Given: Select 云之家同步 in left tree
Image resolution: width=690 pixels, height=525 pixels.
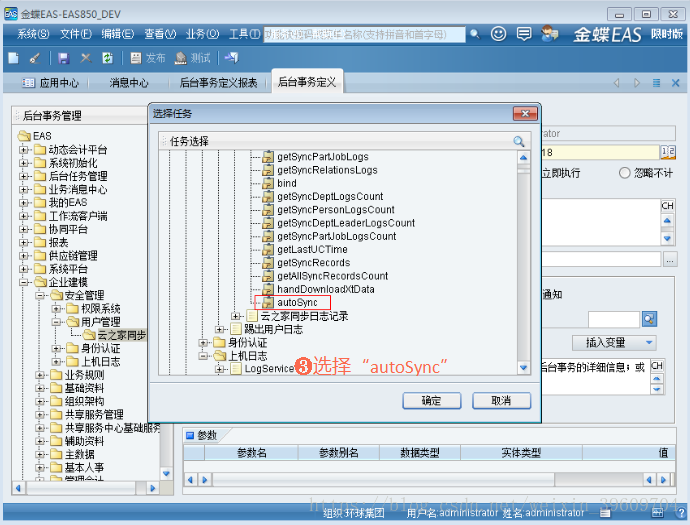Looking at the screenshot, I should pyautogui.click(x=121, y=335).
